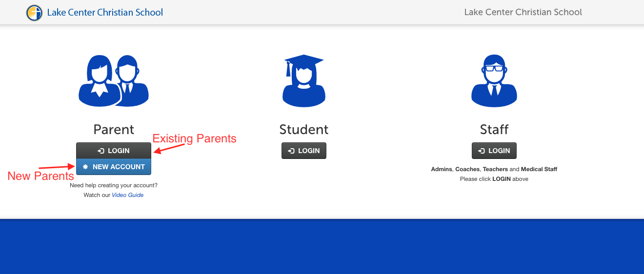644x274 pixels.
Task: Click sign-in arrow icon on Student LOGIN
Action: 291,151
